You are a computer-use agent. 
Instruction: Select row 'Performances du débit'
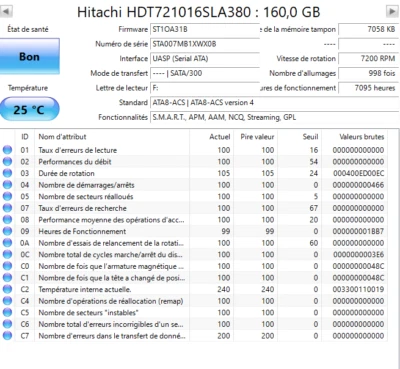point(194,162)
